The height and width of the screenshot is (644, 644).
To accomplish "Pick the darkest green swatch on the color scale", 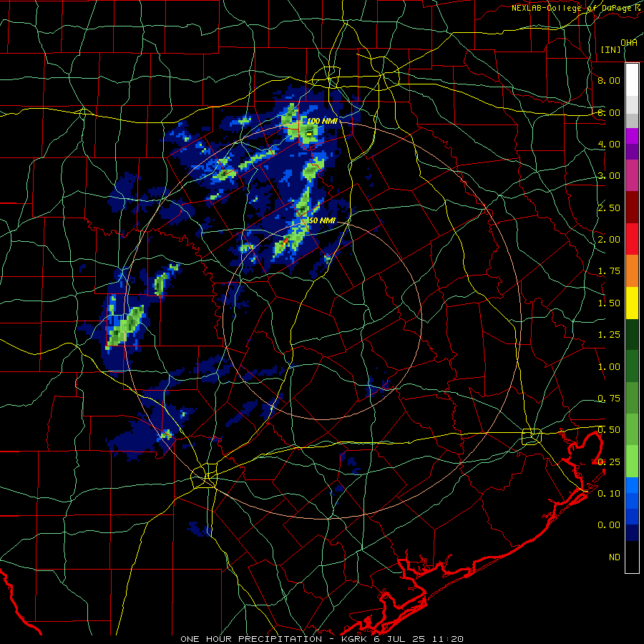I will click(632, 334).
